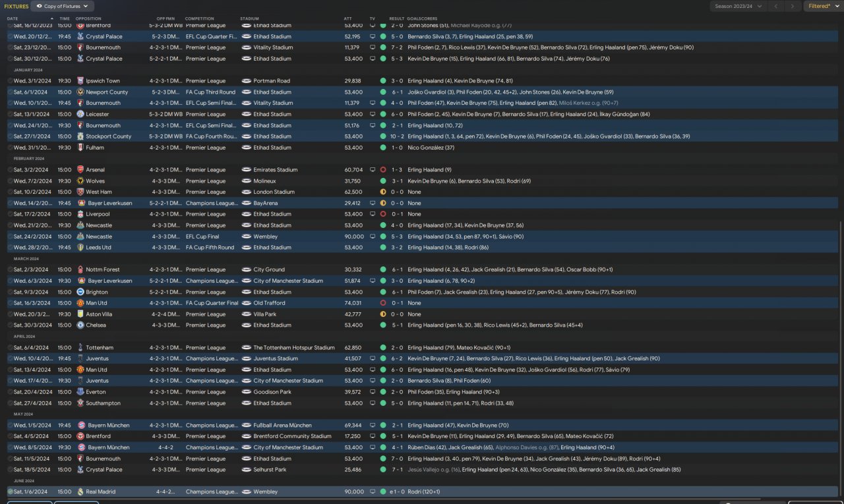844x504 pixels.
Task: Sort fixtures by the Opposition column header
Action: point(88,18)
